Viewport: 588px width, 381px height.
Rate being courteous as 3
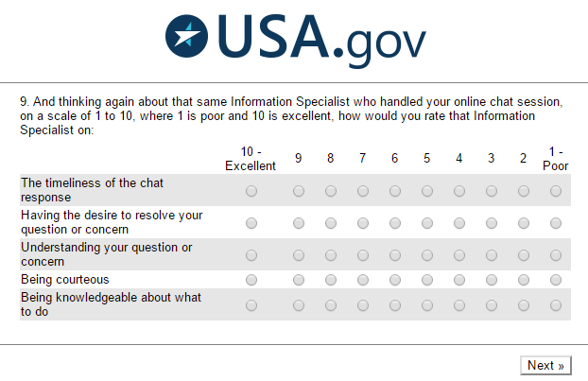point(492,280)
